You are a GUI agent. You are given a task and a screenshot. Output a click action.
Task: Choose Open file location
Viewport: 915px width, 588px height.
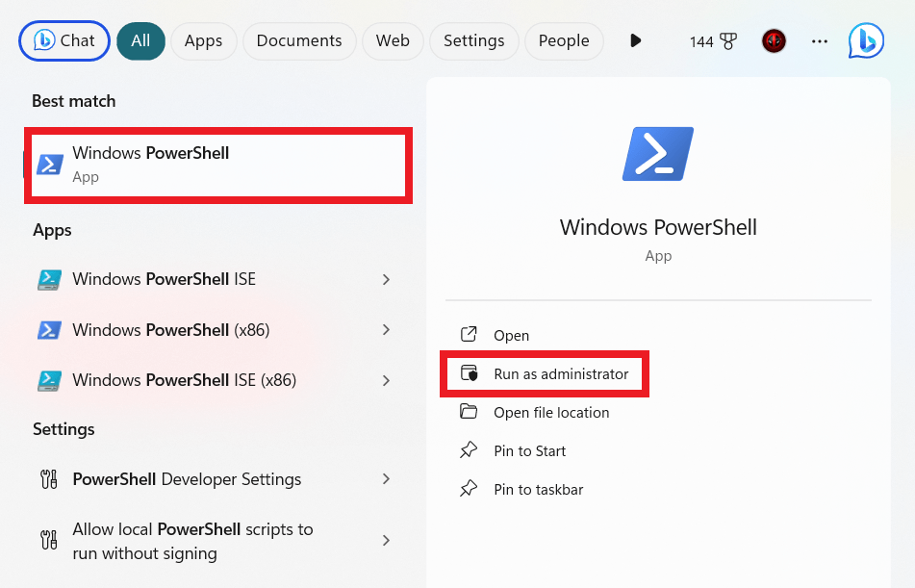point(551,413)
